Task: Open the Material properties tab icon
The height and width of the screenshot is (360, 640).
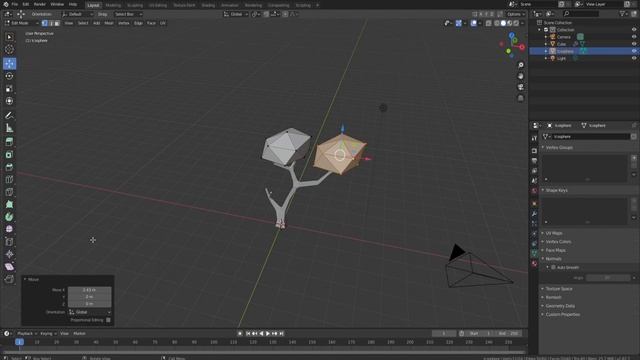Action: [x=534, y=264]
